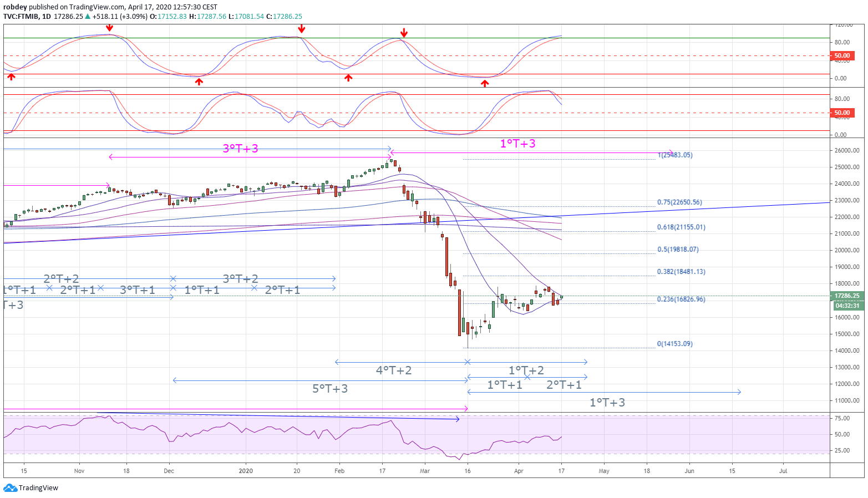Click the +518.11 (+3.09%) change value
The height and width of the screenshot is (498, 868).
pos(120,17)
